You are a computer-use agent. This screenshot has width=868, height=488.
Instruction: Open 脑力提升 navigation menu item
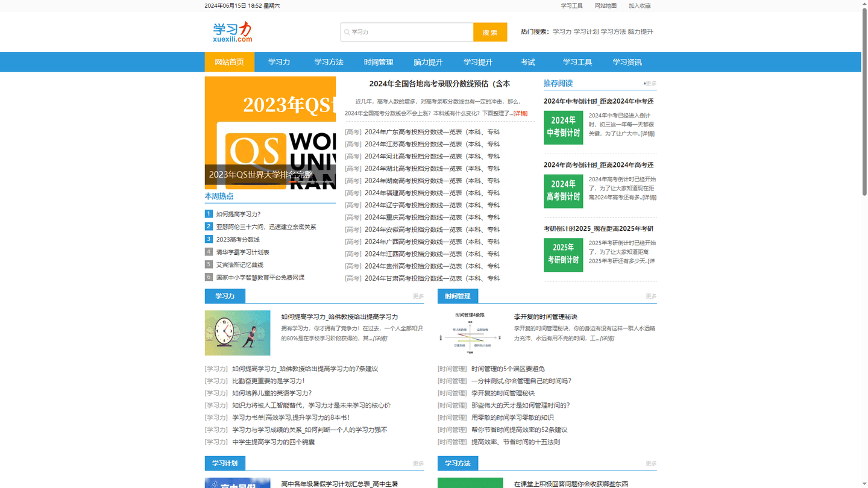point(428,62)
